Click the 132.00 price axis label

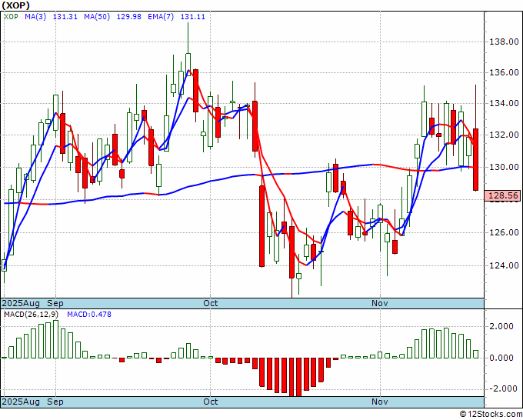pyautogui.click(x=504, y=135)
